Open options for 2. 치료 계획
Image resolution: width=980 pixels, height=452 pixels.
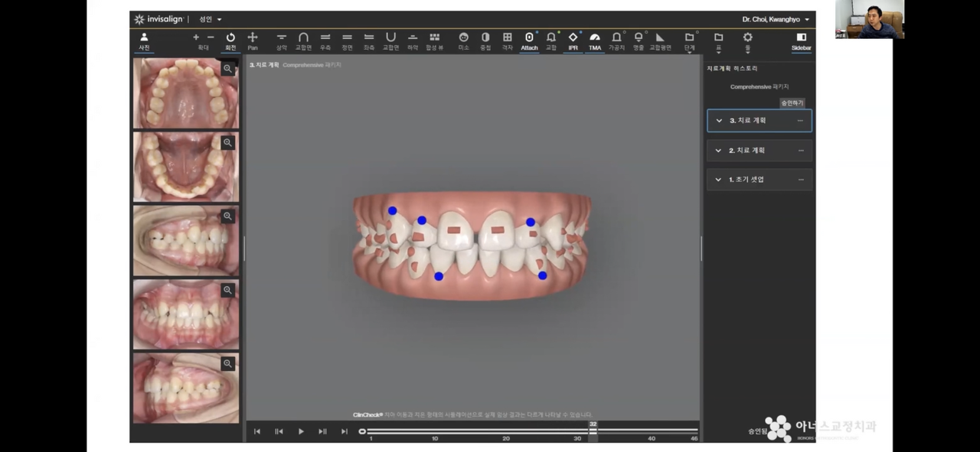(801, 151)
